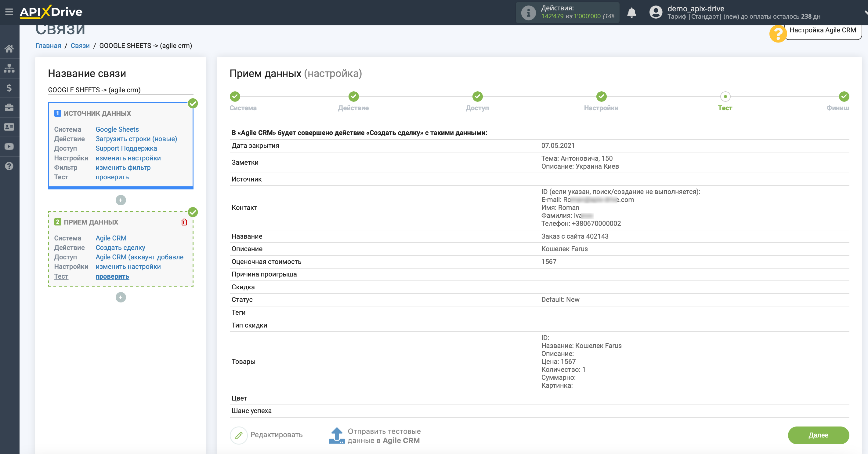The width and height of the screenshot is (868, 454).
Task: Click the yellow question mark help icon
Action: tap(778, 34)
